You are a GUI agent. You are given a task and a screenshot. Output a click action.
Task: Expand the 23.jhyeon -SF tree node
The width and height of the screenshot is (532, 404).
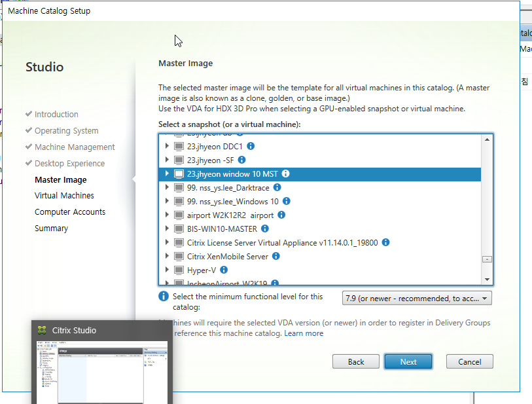167,160
